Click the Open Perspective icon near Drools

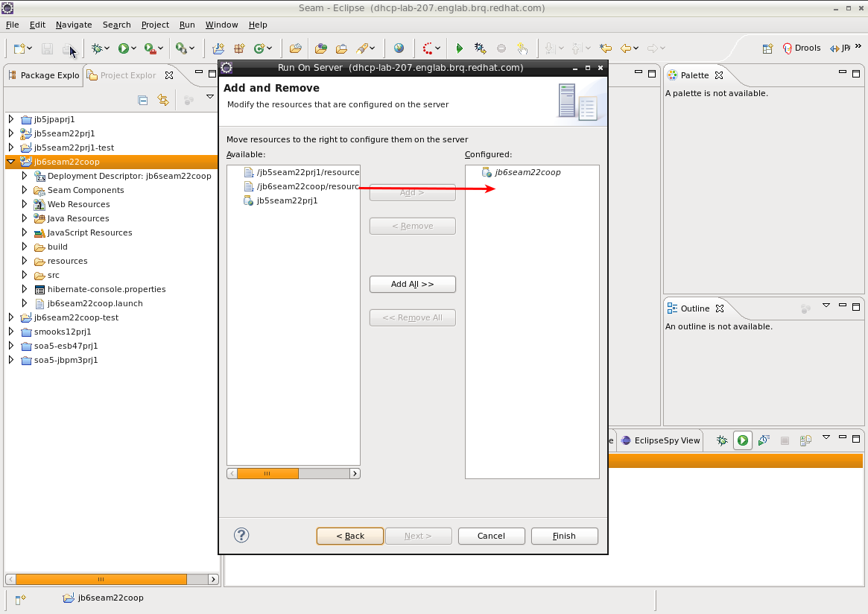[x=767, y=48]
